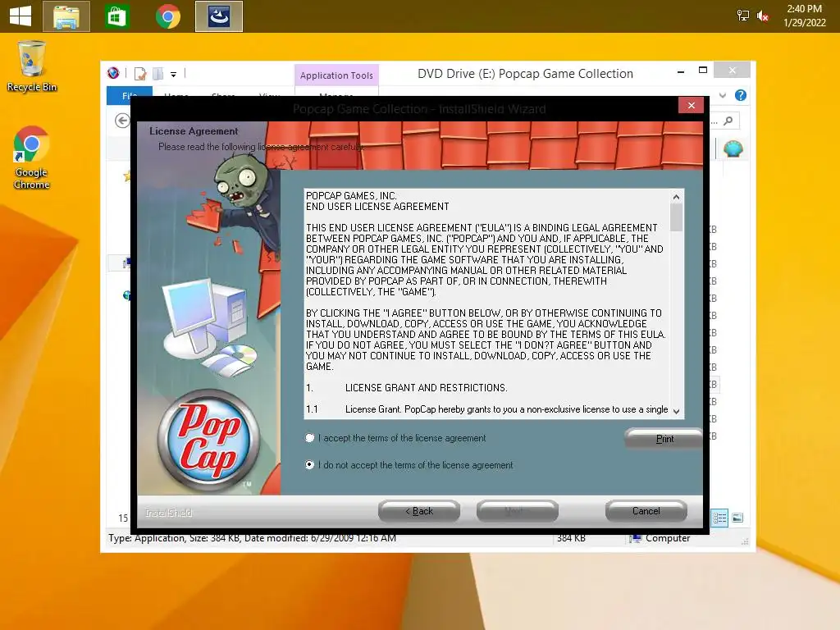Open the Windows Start button
Screen dimensions: 840x630
coord(21,16)
